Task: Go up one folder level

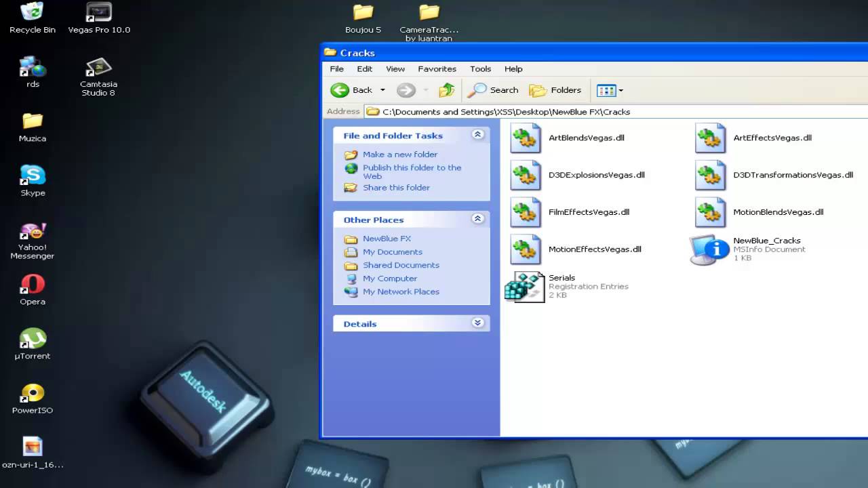Action: (x=446, y=90)
